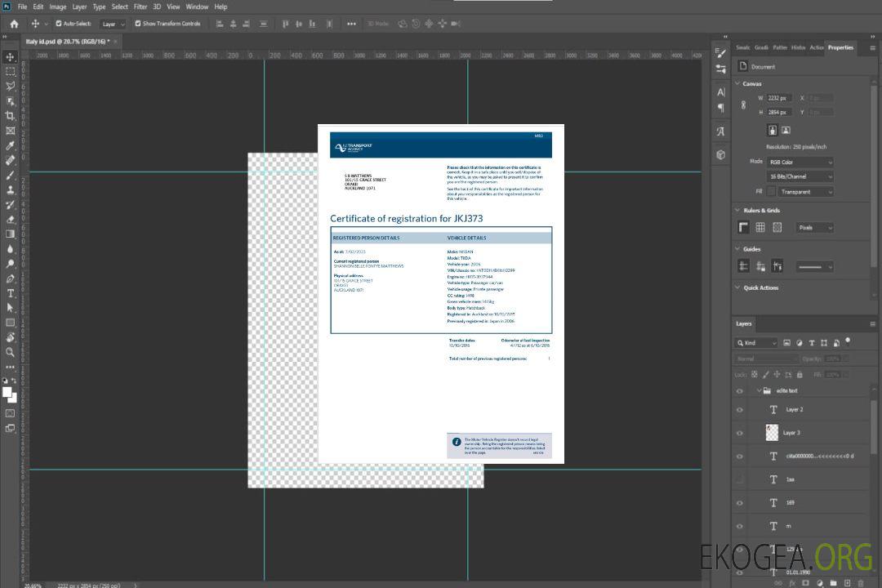Open the 16 Bits/Channel dropdown
This screenshot has width=882, height=588.
point(800,176)
